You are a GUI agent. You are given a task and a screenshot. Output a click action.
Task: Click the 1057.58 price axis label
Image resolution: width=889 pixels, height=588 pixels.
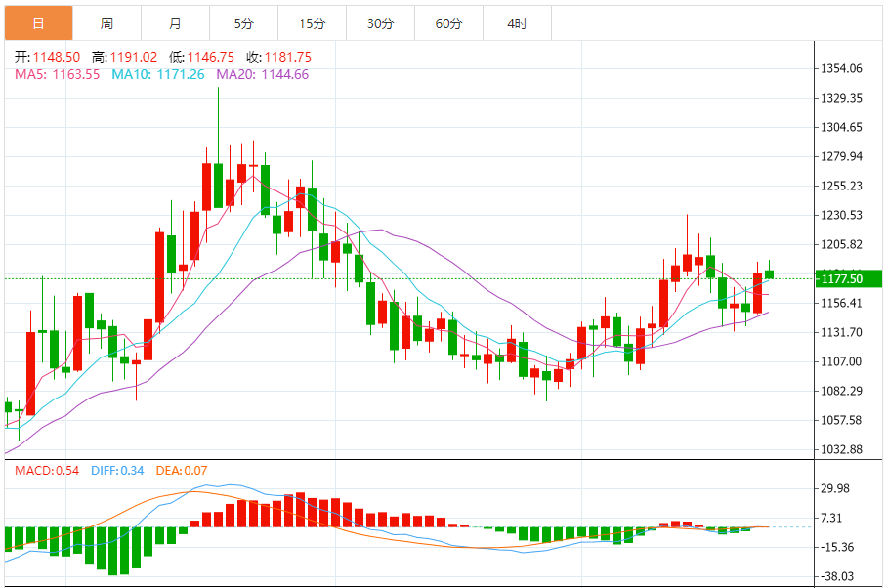841,420
